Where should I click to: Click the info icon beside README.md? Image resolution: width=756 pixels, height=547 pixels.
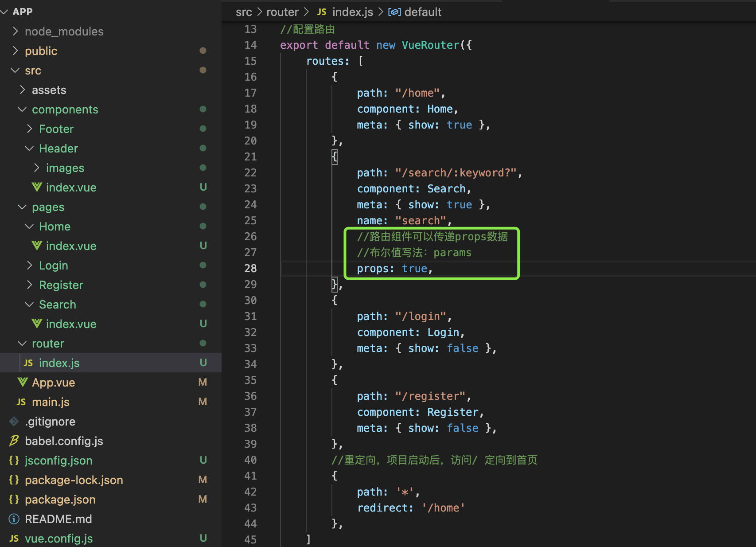tap(14, 519)
